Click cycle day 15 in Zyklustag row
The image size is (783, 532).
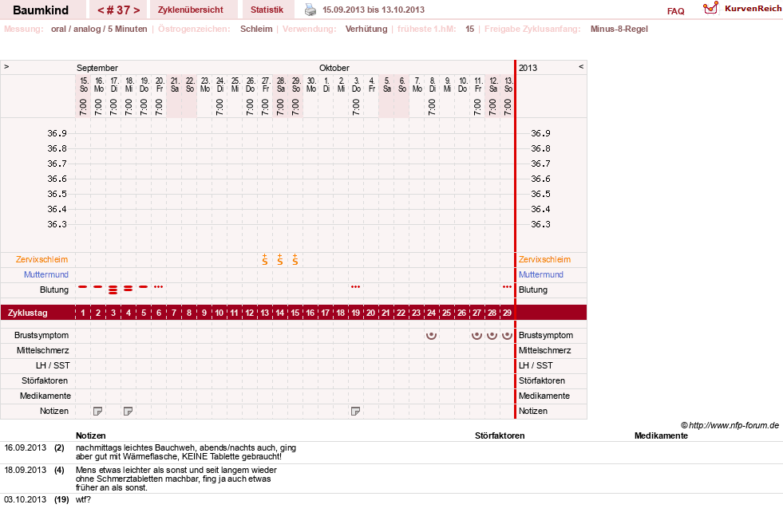click(295, 313)
